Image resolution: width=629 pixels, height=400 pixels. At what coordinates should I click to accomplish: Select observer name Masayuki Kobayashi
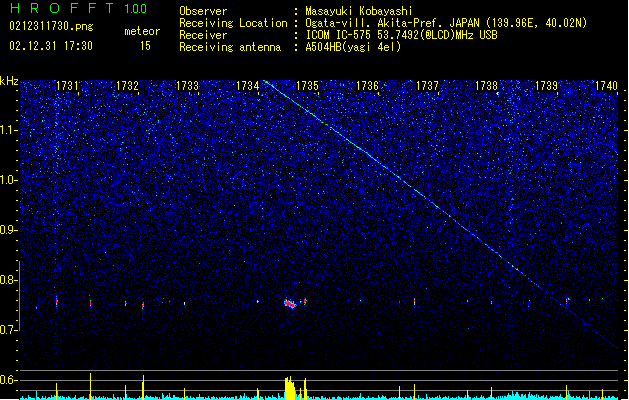coord(359,11)
